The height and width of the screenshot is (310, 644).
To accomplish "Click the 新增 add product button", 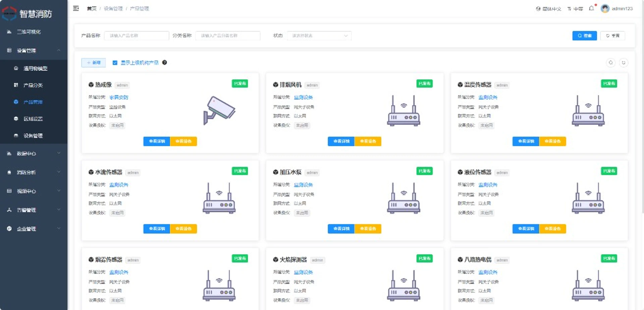I will tap(94, 63).
